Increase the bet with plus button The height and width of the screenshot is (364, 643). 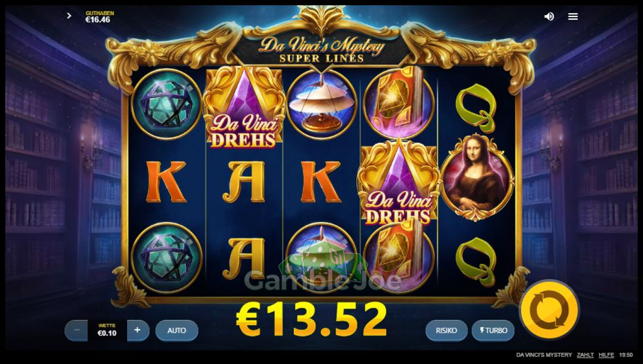[x=138, y=330]
